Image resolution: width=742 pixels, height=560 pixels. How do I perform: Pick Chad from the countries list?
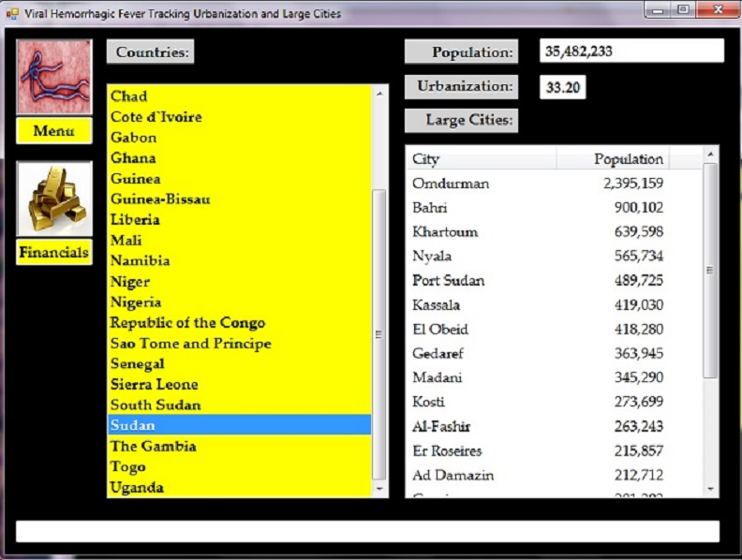(129, 96)
